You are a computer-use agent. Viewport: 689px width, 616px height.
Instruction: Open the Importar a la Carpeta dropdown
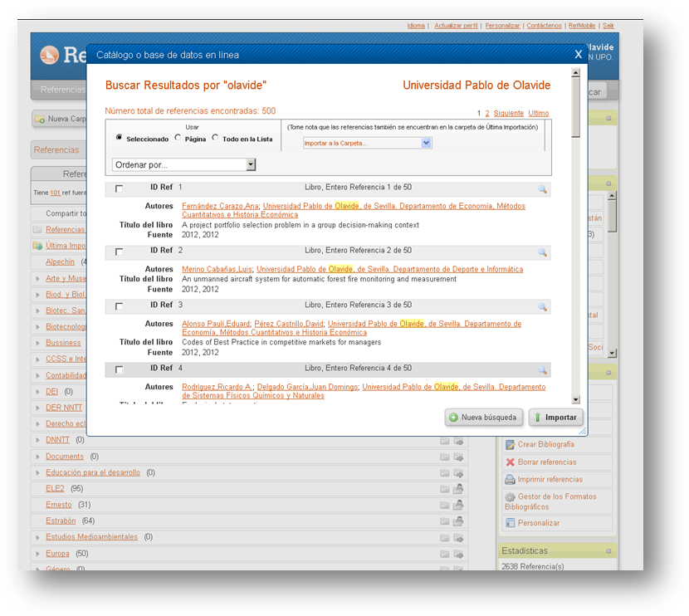368,143
